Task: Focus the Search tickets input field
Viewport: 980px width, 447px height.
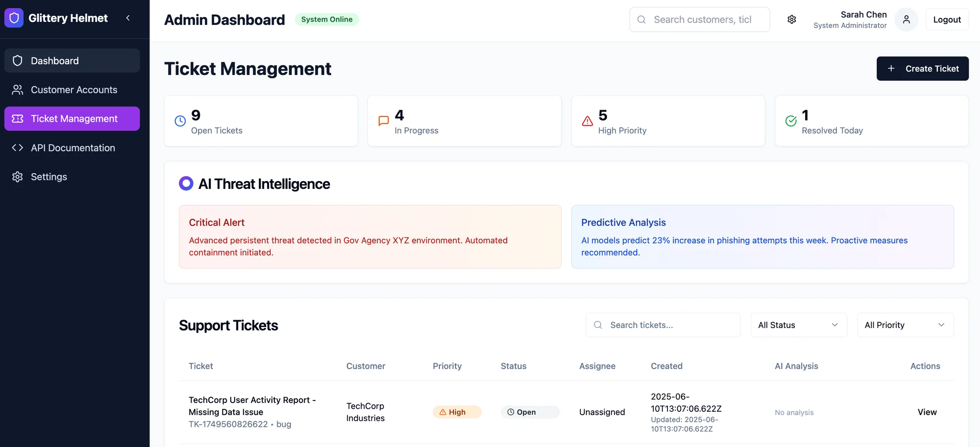Action: click(663, 325)
